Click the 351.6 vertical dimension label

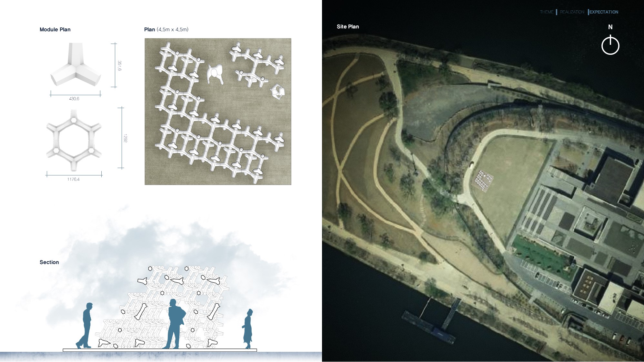pos(119,65)
